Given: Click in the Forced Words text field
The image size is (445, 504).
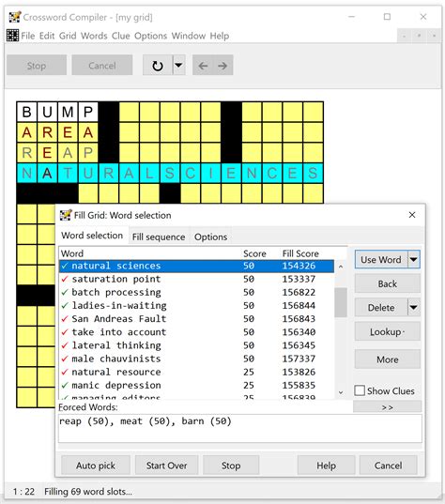Looking at the screenshot, I should (239, 428).
